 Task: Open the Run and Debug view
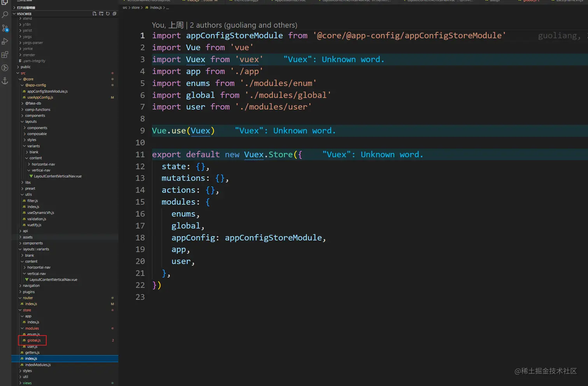click(5, 41)
